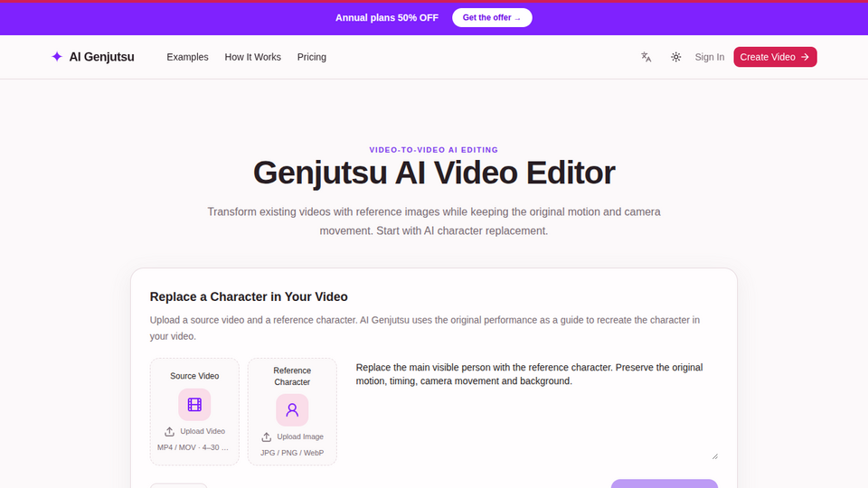This screenshot has height=488, width=868.
Task: Click the person Reference Character icon
Action: (x=292, y=410)
